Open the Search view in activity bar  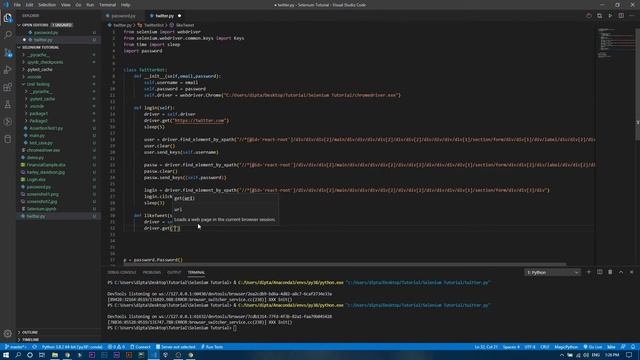click(8, 35)
